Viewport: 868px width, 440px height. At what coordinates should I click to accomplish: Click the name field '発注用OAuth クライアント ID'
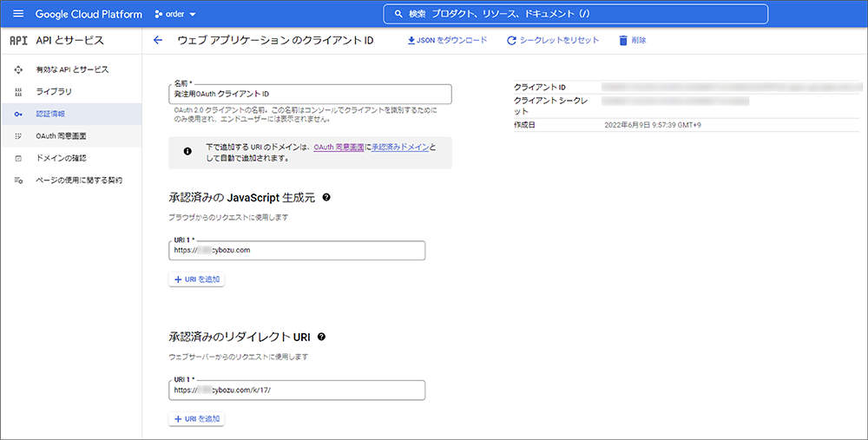[310, 94]
